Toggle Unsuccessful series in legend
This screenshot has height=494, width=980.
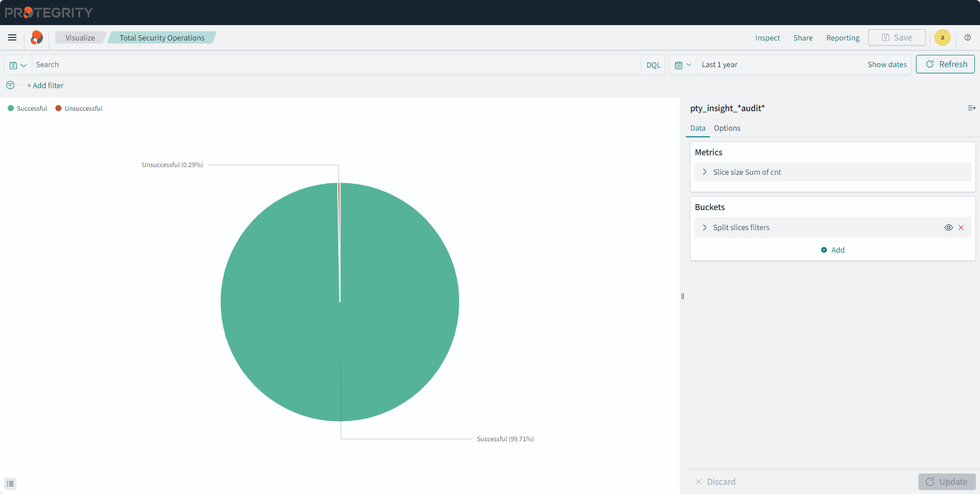[x=79, y=109]
